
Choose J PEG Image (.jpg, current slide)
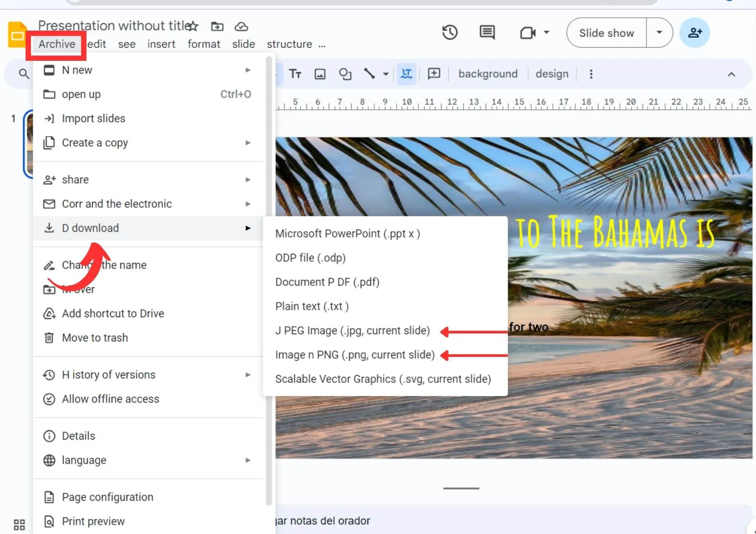(x=385, y=330)
